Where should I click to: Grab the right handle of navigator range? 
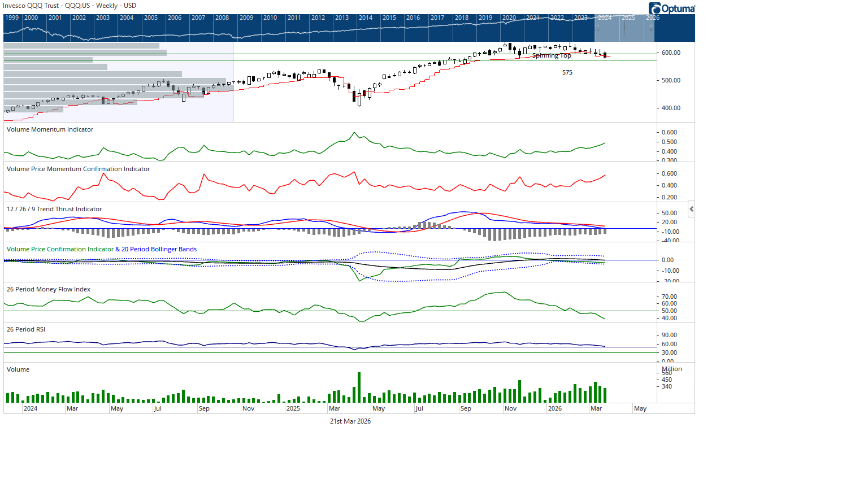click(x=653, y=28)
